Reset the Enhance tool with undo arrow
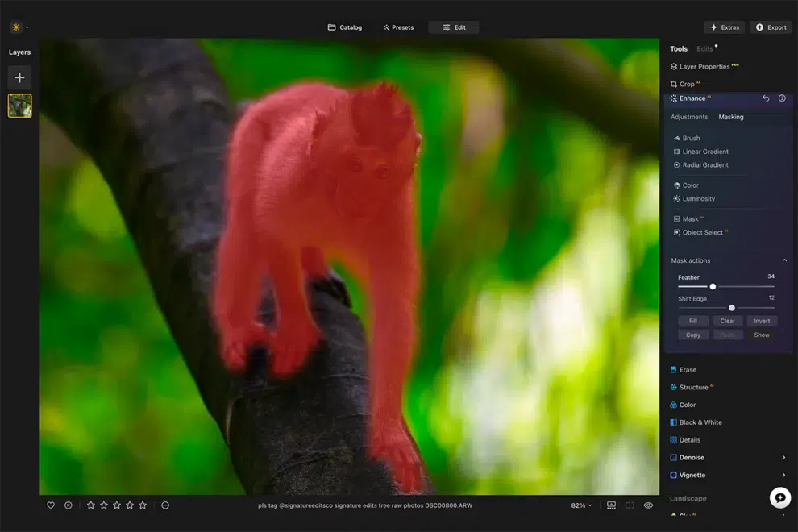Screen dimensions: 798x532 click(x=766, y=98)
